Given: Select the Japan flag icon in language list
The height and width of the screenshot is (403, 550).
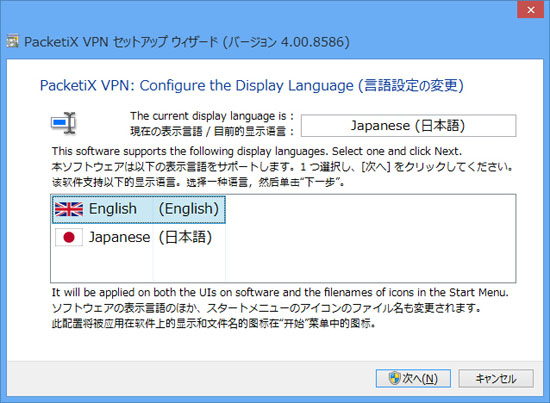Looking at the screenshot, I should pos(69,237).
